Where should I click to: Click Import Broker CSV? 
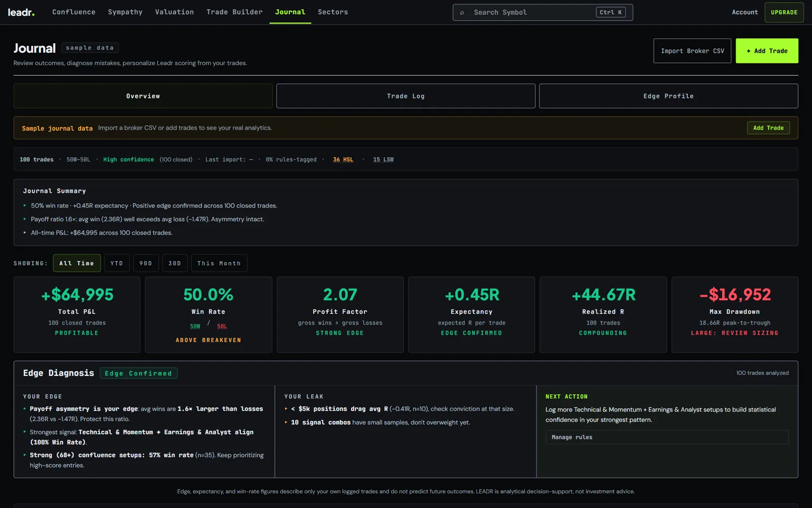(692, 51)
